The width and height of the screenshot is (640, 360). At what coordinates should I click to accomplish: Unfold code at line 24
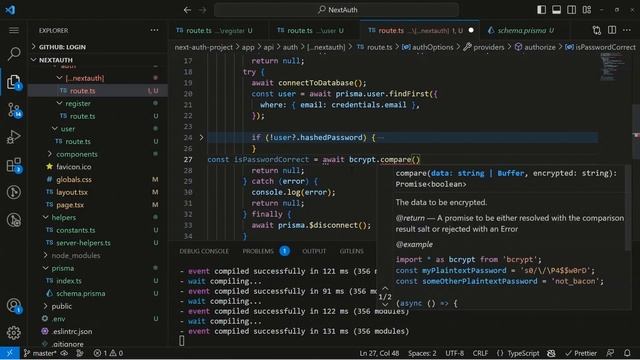[201, 138]
